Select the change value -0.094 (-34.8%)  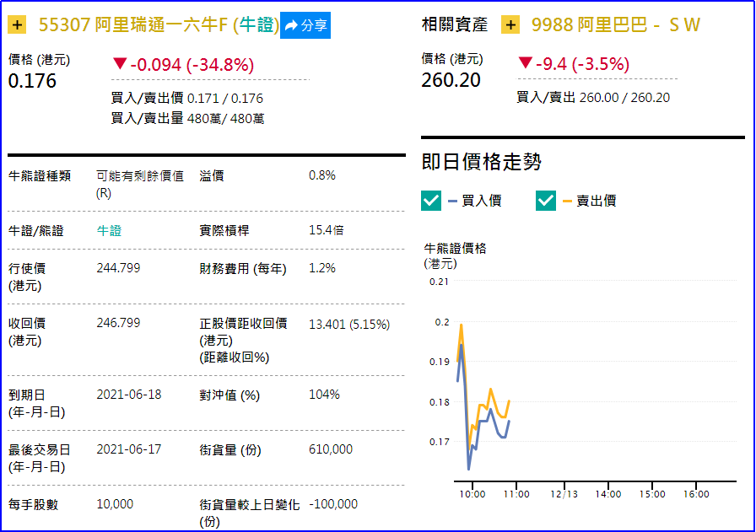point(192,65)
